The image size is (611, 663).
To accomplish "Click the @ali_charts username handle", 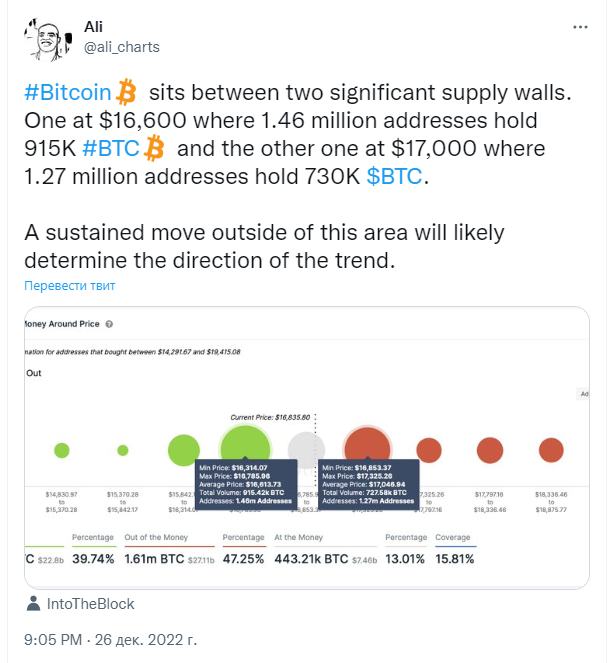I will coord(122,47).
